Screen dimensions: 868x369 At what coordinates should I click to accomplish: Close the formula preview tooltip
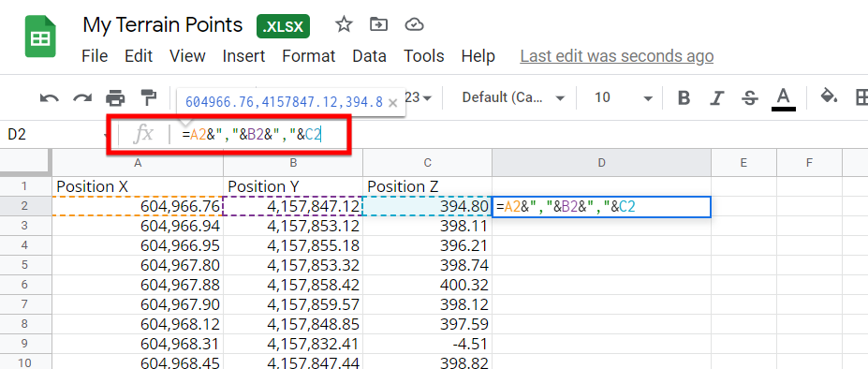(x=393, y=102)
